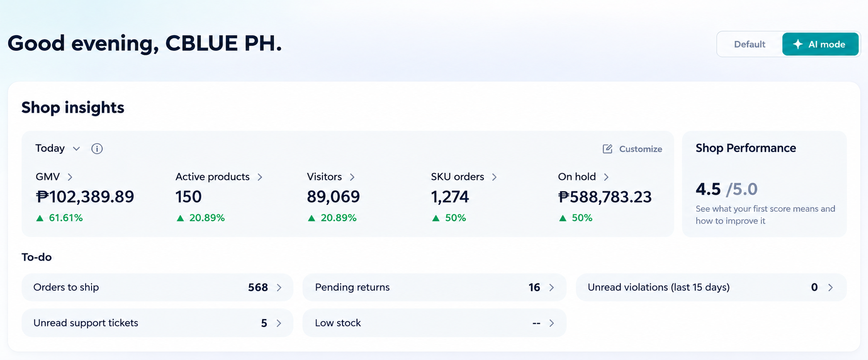
Task: Click the On hold amount ₱588,783.23
Action: [605, 196]
